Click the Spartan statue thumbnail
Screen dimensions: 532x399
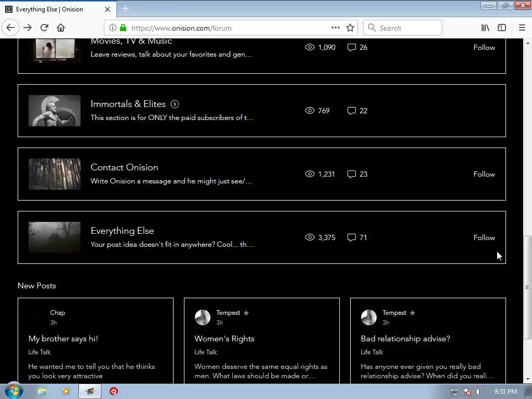55,111
